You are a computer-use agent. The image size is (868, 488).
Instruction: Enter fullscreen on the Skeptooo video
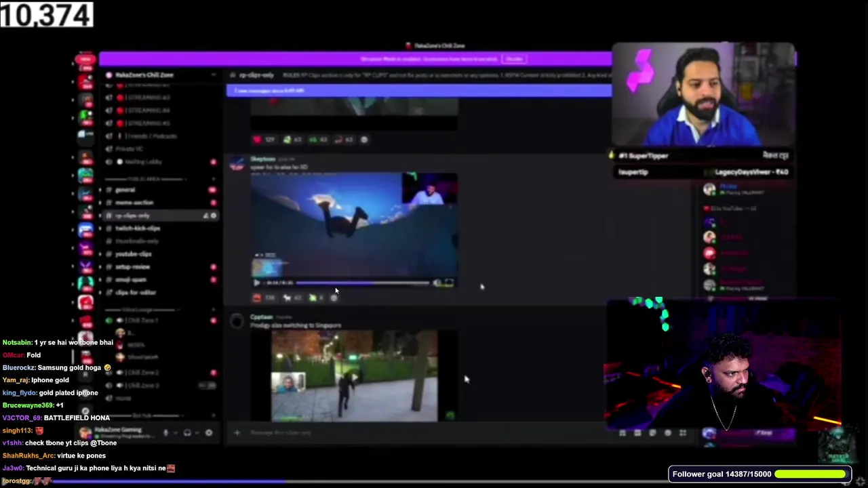point(449,283)
